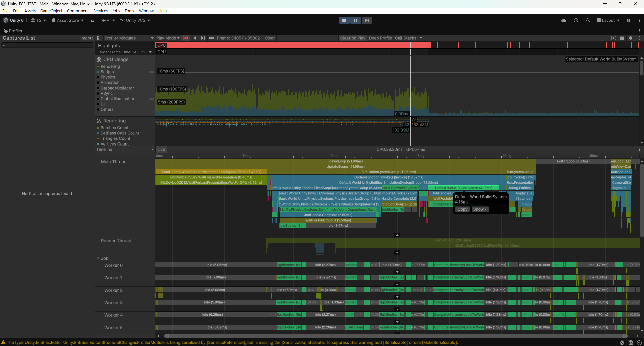Open the Unity search magnifier
The image size is (644, 346).
[x=588, y=20]
